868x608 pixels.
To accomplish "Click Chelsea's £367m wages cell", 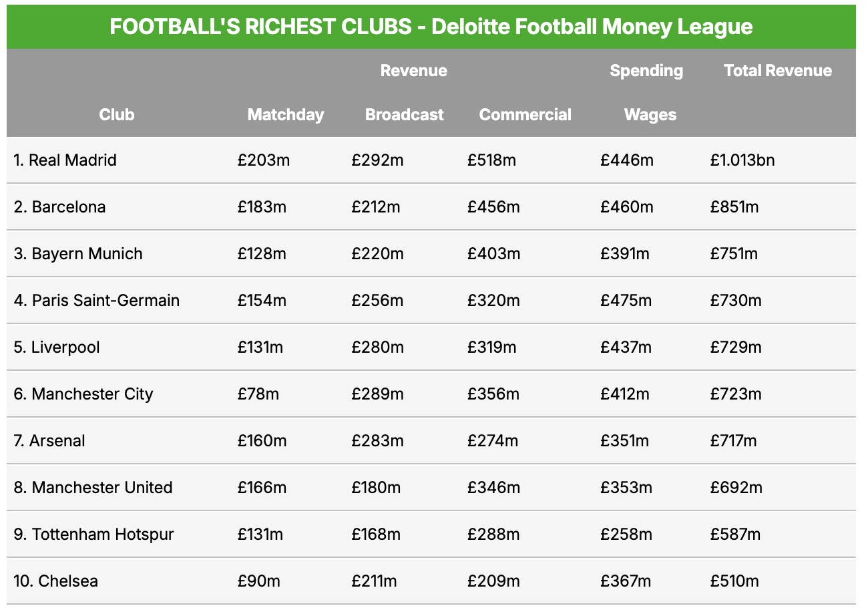I will 626,581.
